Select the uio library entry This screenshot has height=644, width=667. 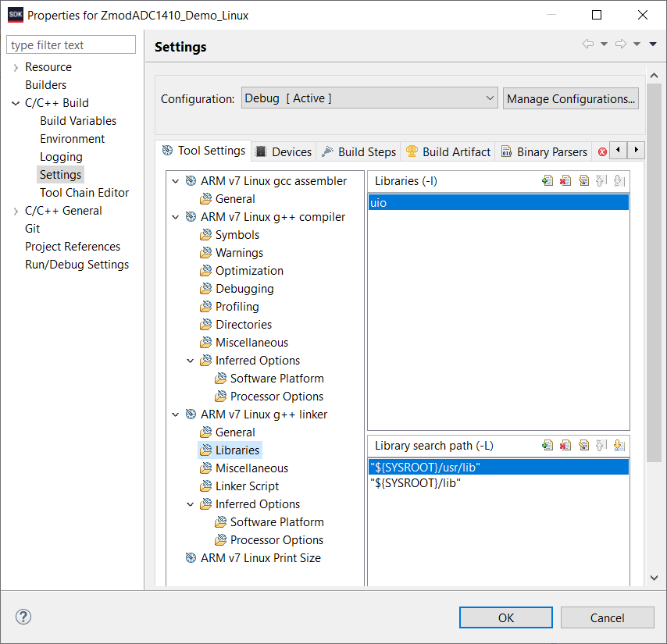[x=498, y=202]
